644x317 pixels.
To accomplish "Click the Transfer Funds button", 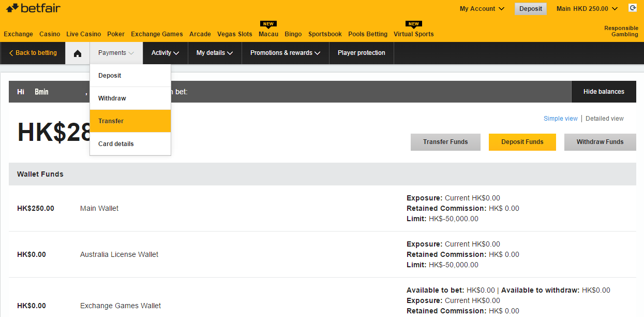I will point(445,142).
